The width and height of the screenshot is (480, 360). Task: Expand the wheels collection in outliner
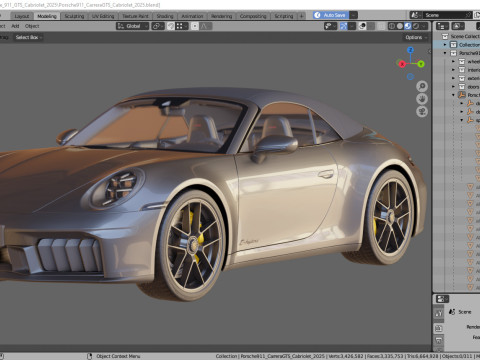(453, 61)
